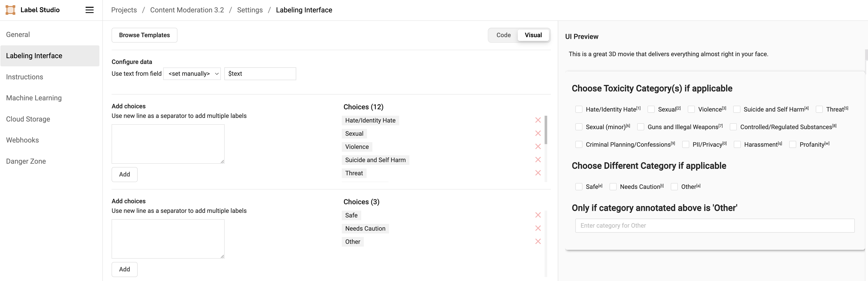Toggle the hamburger sidebar menu
This screenshot has width=868, height=281.
[x=89, y=10]
